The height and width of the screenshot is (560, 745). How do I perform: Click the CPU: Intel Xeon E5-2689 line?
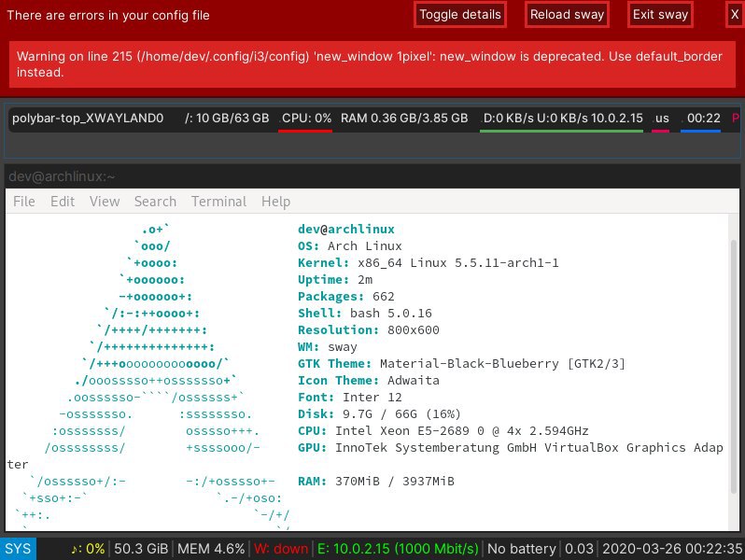click(x=443, y=431)
